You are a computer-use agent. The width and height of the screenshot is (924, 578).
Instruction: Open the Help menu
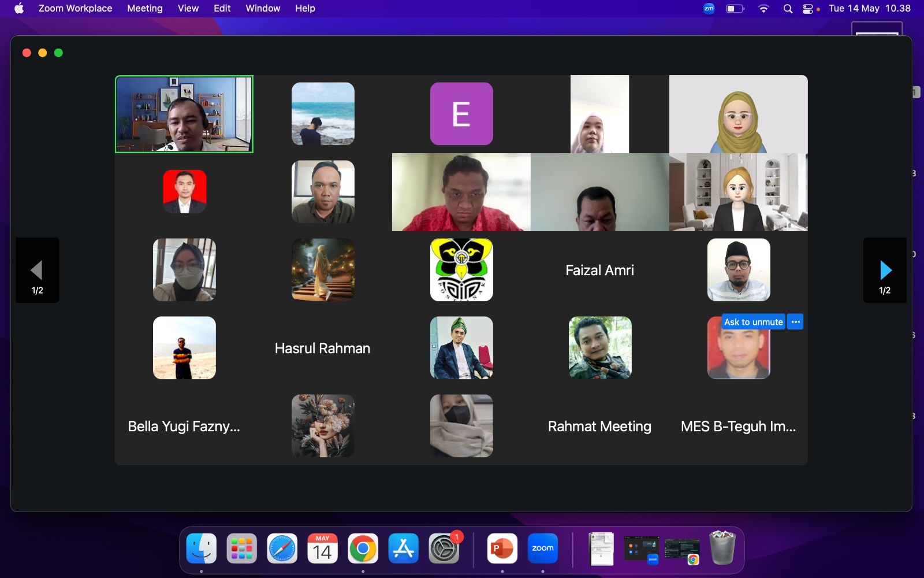pyautogui.click(x=305, y=8)
